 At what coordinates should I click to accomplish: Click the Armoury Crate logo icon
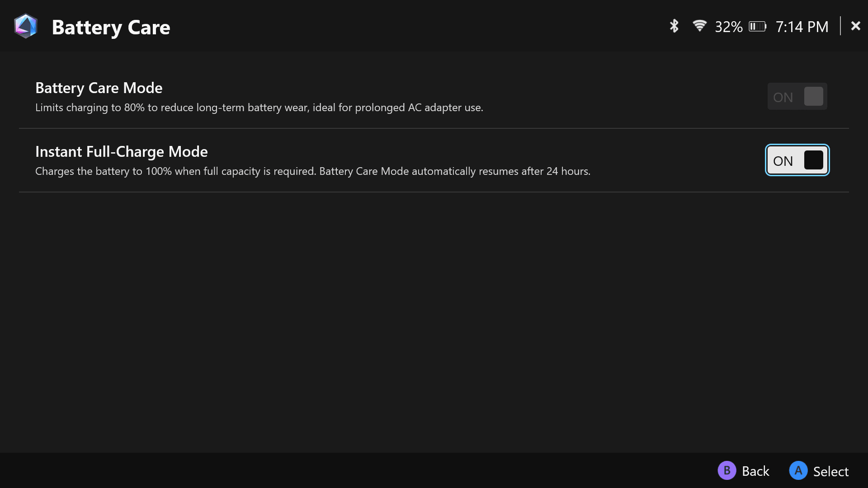(x=25, y=26)
